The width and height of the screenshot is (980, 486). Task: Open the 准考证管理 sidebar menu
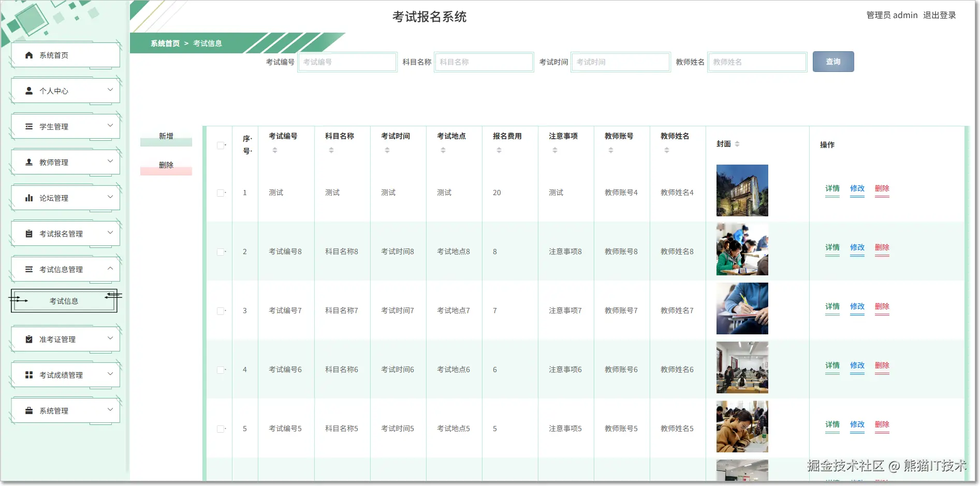pos(66,339)
